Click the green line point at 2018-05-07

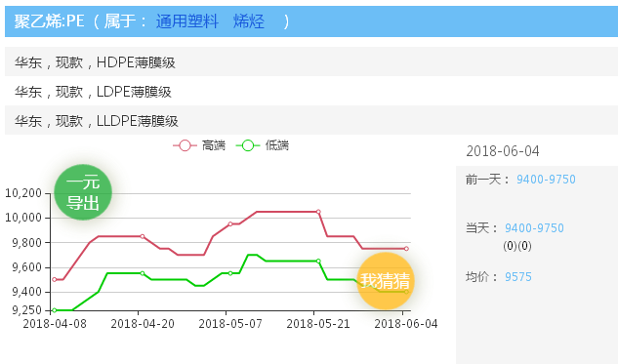(x=230, y=273)
